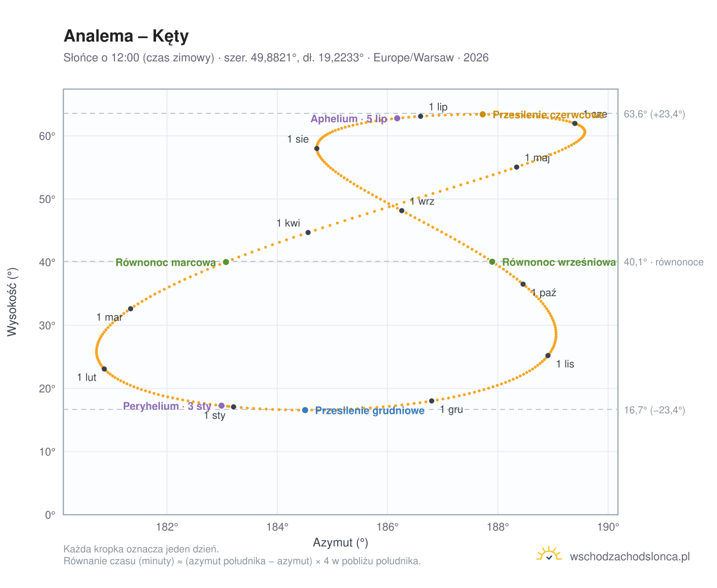
Task: Select the green Równonoc marcowa dot
Action: point(226,262)
